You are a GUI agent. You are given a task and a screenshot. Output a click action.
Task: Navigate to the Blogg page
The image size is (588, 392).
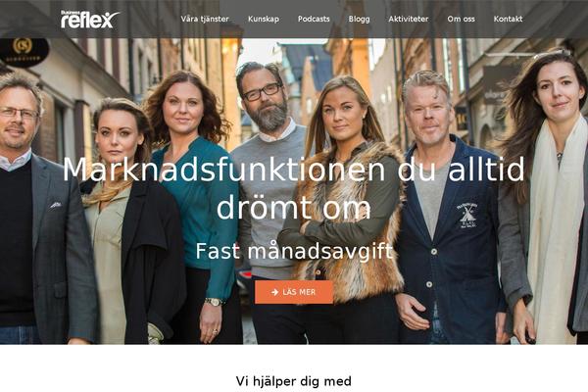[x=359, y=19]
